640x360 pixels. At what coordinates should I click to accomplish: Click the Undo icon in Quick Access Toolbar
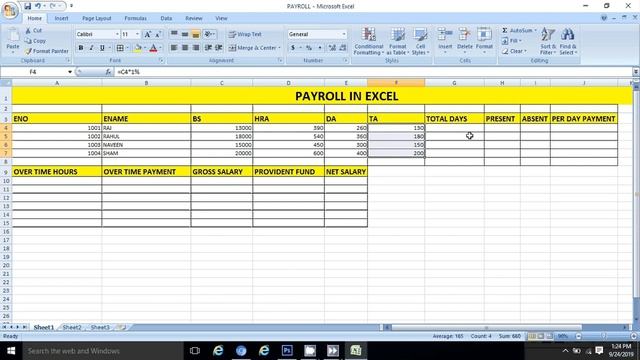[x=38, y=6]
